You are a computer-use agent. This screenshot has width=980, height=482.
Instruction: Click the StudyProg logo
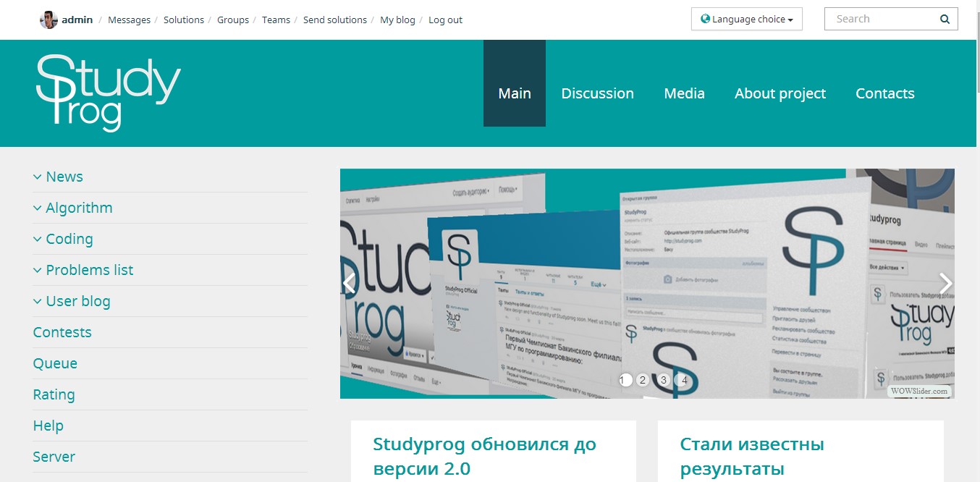(x=109, y=93)
